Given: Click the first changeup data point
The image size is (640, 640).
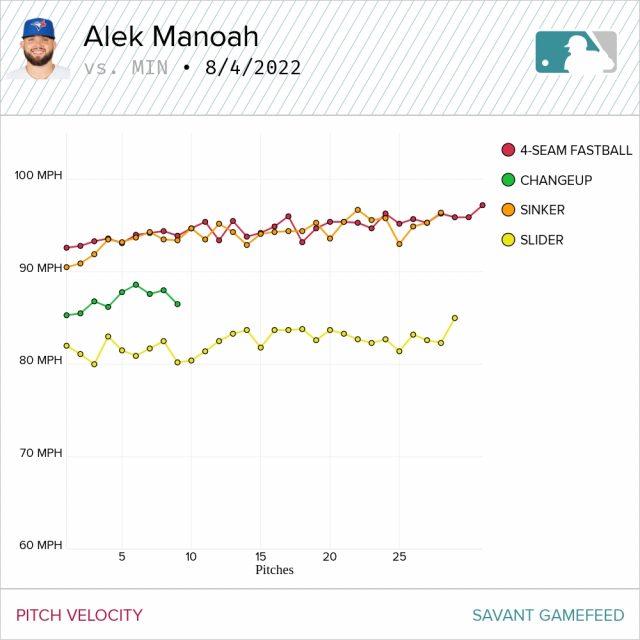Looking at the screenshot, I should [x=67, y=315].
